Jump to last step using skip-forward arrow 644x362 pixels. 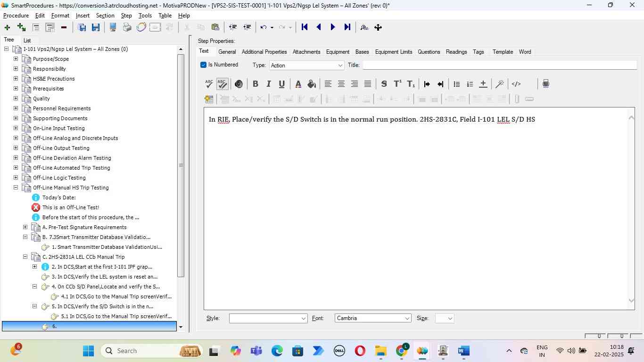pos(347,27)
